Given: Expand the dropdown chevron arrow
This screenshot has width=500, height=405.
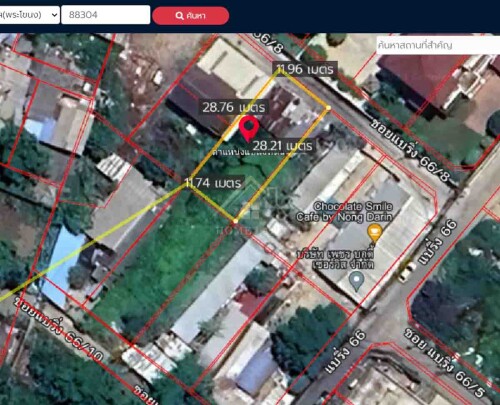Looking at the screenshot, I should point(55,15).
